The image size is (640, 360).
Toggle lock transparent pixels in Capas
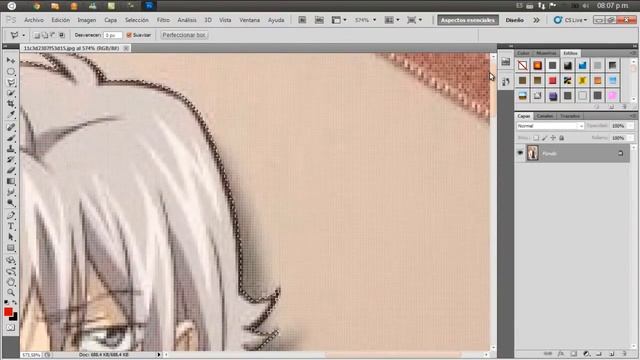point(536,138)
